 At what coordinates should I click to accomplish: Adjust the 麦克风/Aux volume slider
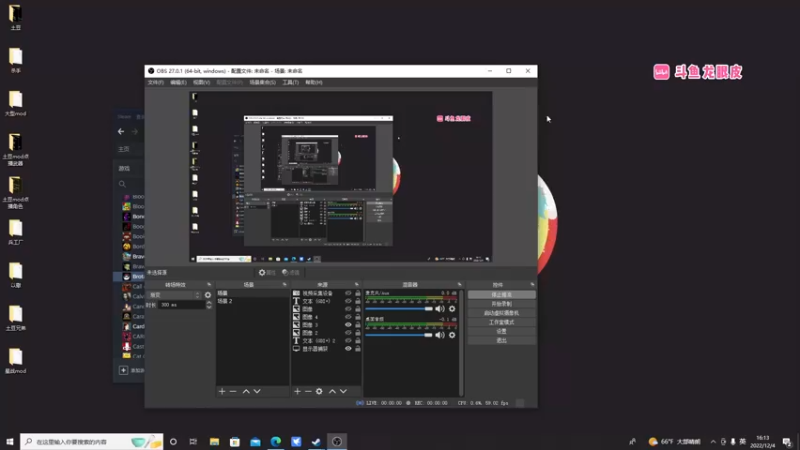point(399,309)
